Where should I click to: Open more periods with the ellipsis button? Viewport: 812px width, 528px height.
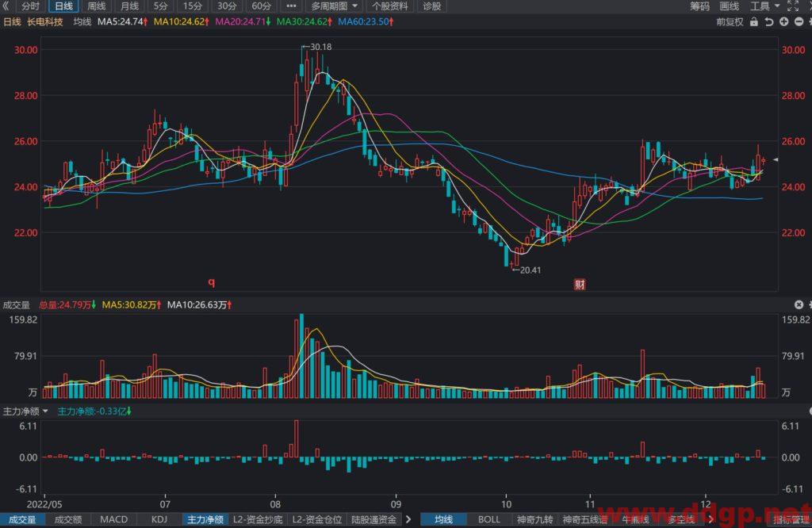point(291,6)
